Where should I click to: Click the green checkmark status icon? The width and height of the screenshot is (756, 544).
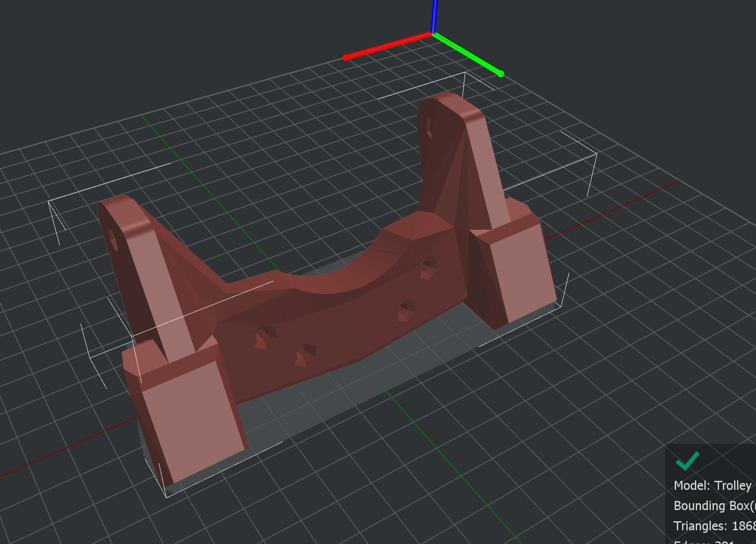click(x=687, y=461)
